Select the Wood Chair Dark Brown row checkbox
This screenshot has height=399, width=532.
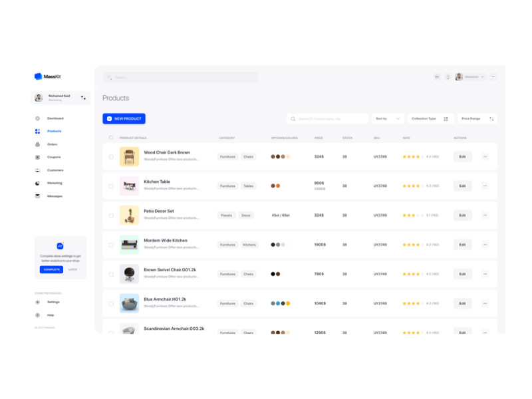(111, 156)
